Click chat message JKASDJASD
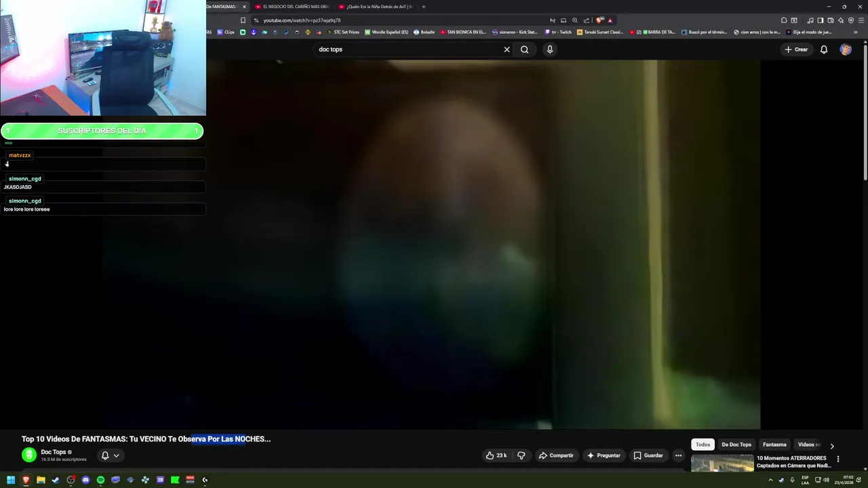Screen dimensions: 868x488 pyautogui.click(x=18, y=187)
